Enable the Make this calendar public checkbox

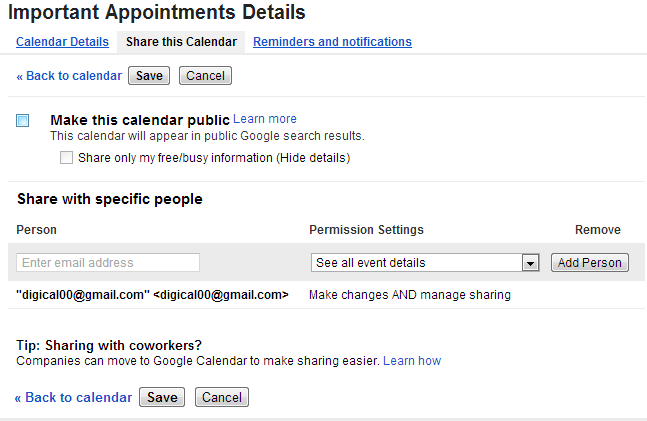[23, 121]
